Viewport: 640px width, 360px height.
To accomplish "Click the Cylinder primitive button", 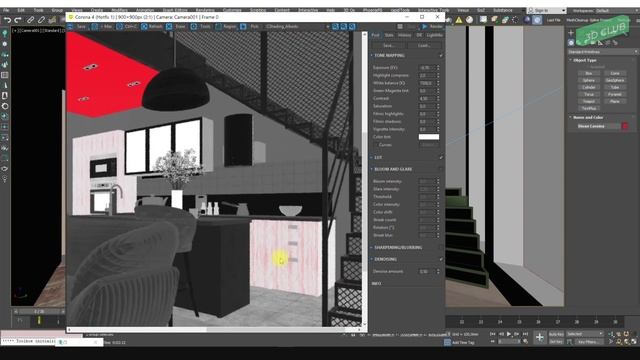I will click(589, 87).
